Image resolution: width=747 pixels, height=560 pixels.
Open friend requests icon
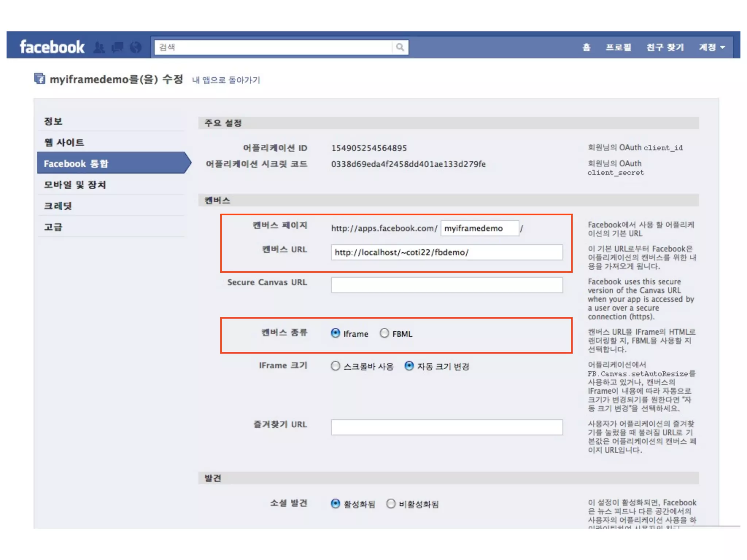[99, 47]
